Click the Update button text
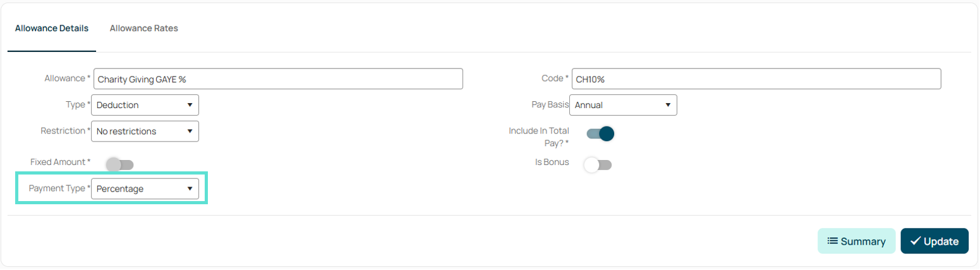Image resolution: width=980 pixels, height=270 pixels. pyautogui.click(x=941, y=242)
